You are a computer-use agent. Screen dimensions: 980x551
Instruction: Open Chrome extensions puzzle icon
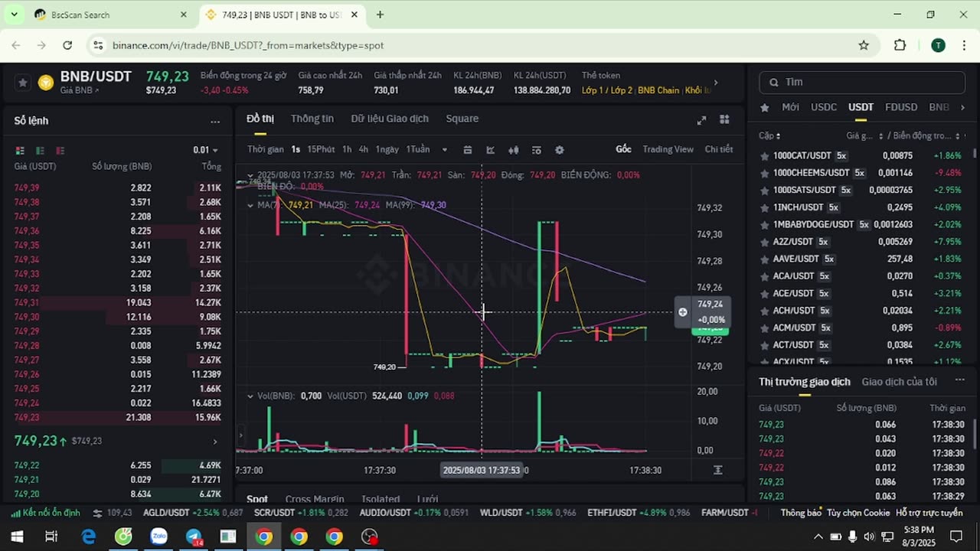coord(900,45)
